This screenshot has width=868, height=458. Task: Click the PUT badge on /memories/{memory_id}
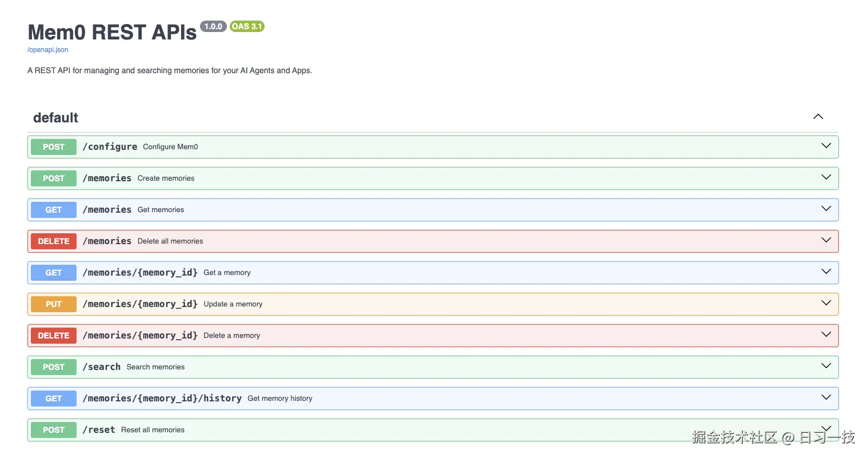pyautogui.click(x=53, y=304)
